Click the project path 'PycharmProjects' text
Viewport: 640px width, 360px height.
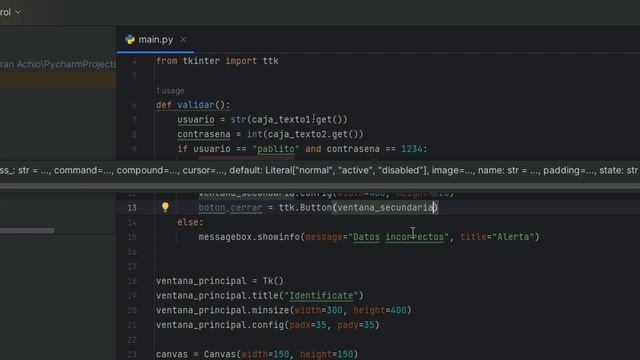pyautogui.click(x=80, y=64)
